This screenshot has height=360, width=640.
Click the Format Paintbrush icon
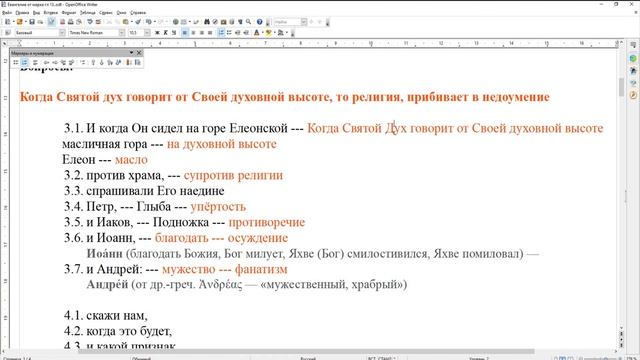click(x=138, y=22)
